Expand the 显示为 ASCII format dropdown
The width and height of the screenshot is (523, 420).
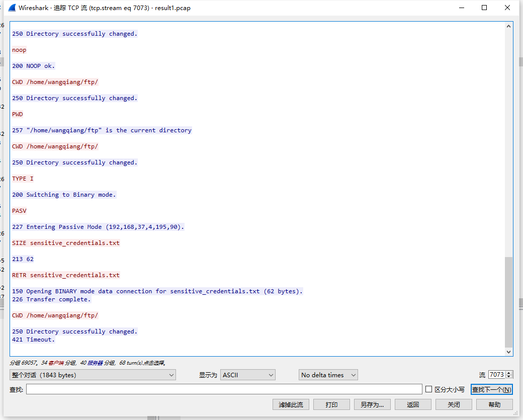click(248, 375)
